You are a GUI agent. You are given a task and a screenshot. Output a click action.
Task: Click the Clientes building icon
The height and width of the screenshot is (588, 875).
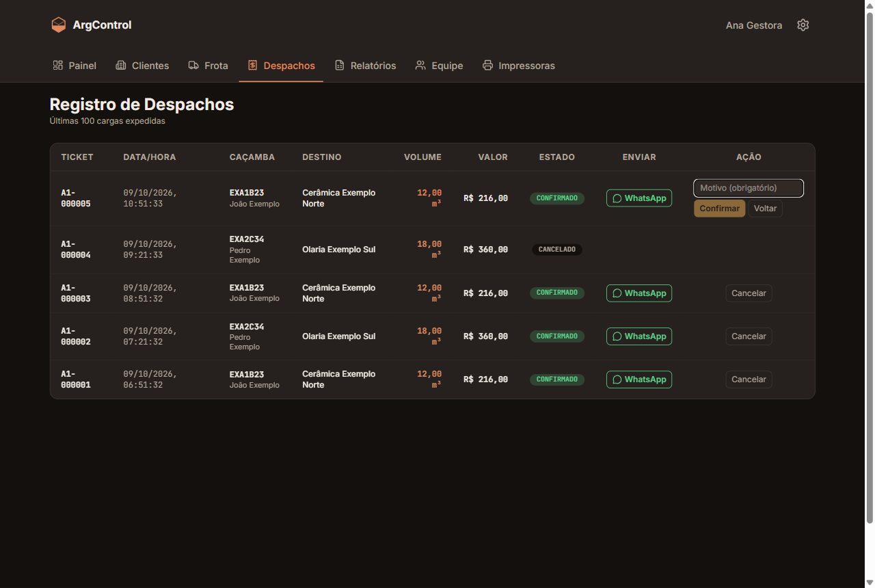click(121, 66)
